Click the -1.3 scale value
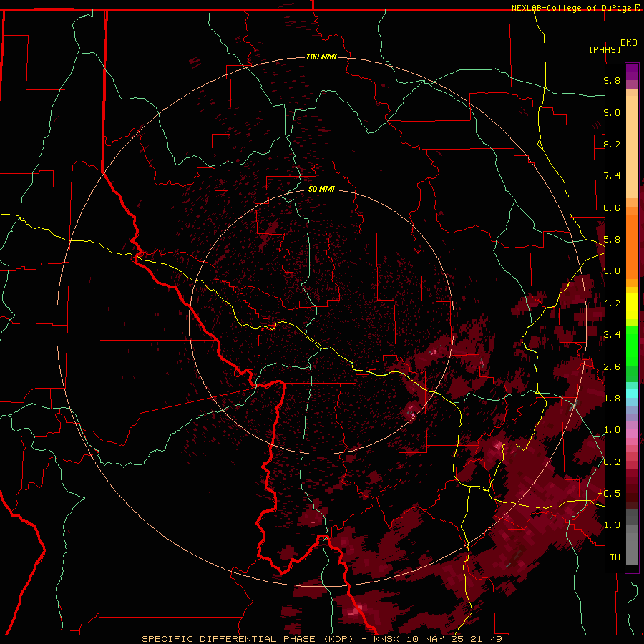Viewport: 644px width, 644px height. coord(609,525)
